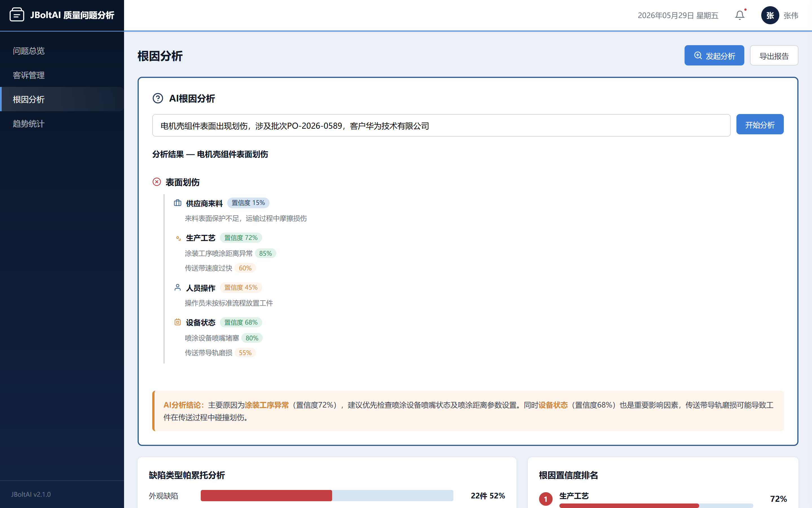Viewport: 812px width, 508px height.
Task: Click the AI根因分析 question-mark icon
Action: [158, 98]
